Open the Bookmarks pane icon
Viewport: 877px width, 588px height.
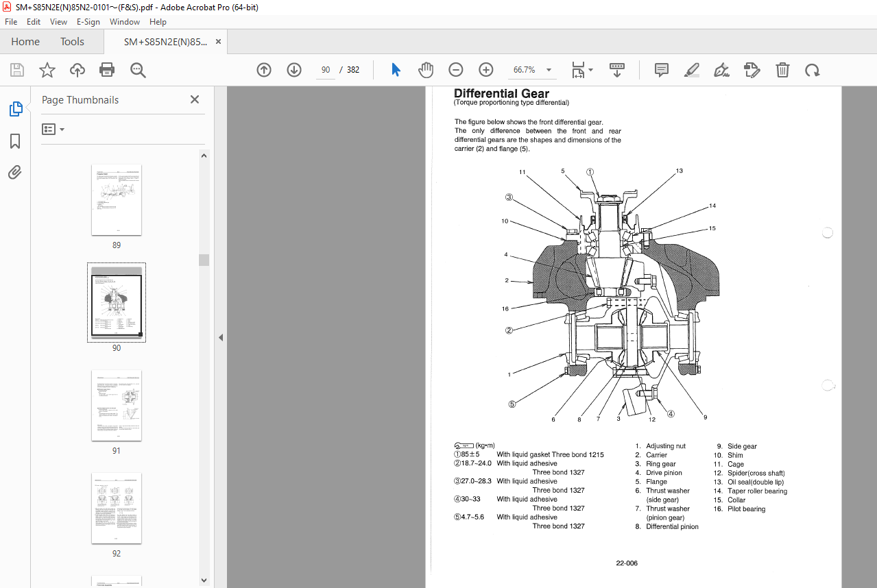pos(15,141)
